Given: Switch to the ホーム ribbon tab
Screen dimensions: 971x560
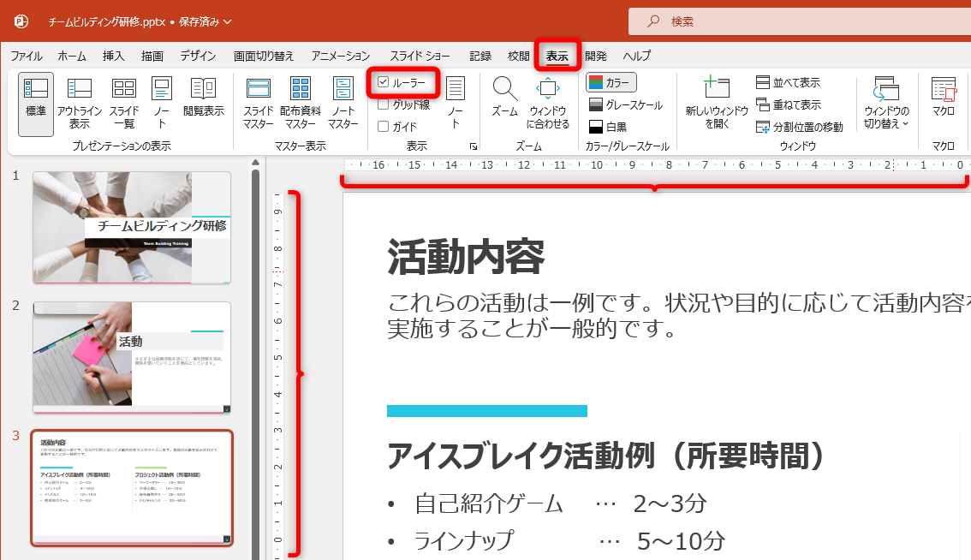Looking at the screenshot, I should [71, 55].
